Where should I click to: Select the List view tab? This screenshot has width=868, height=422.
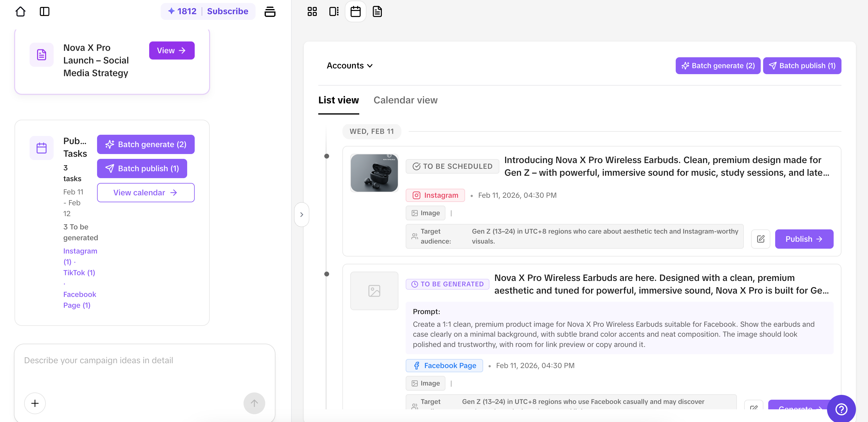338,100
